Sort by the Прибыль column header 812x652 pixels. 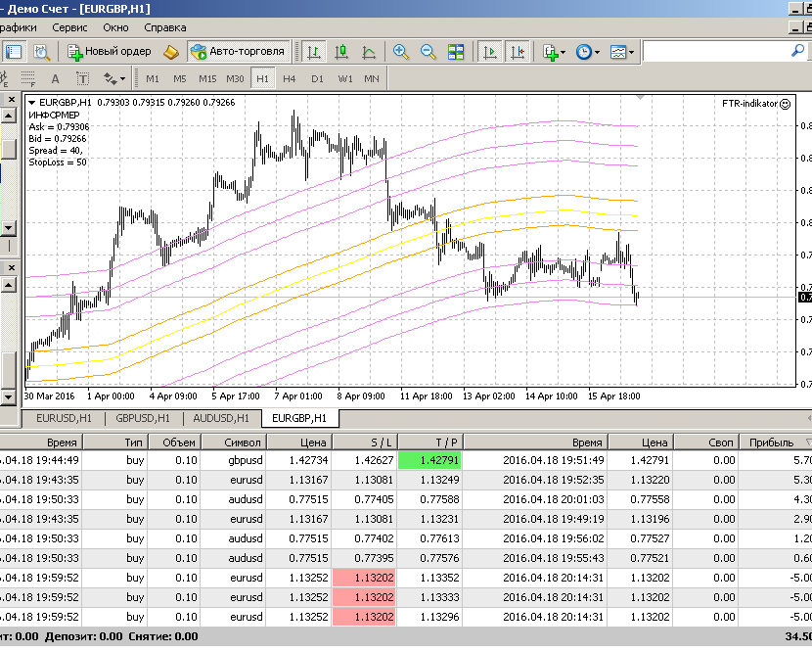point(775,442)
